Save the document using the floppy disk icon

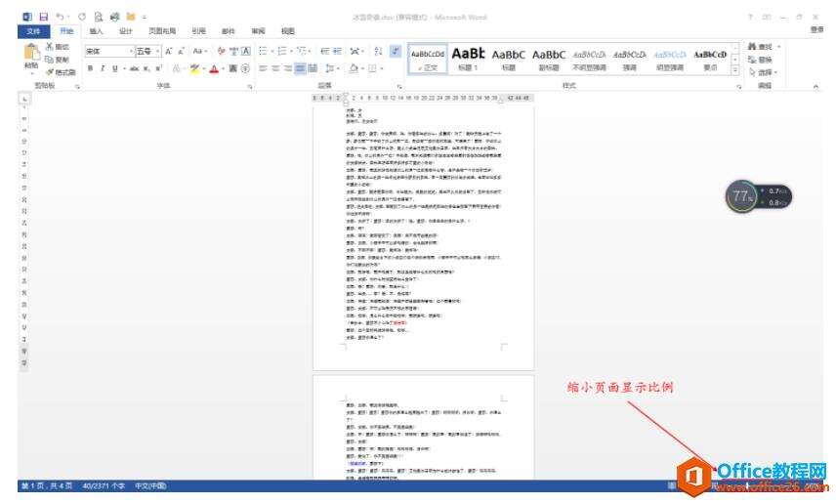point(44,17)
